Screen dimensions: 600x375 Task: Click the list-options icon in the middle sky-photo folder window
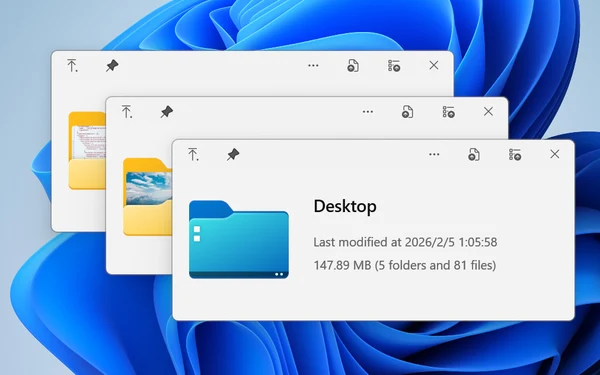[x=448, y=112]
